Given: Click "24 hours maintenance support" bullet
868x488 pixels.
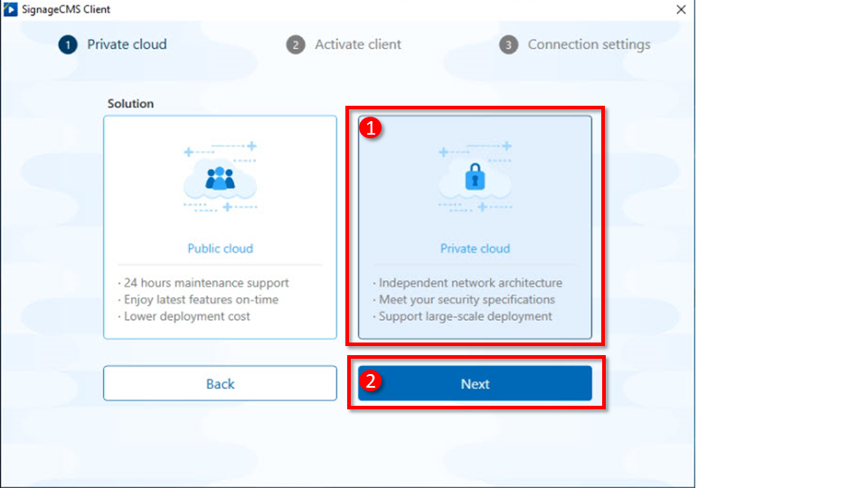Looking at the screenshot, I should pyautogui.click(x=203, y=283).
